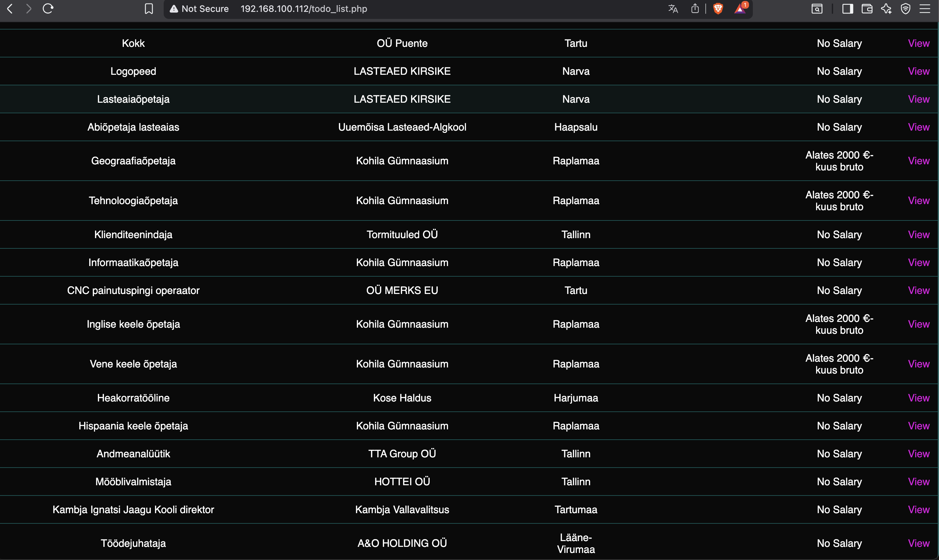The width and height of the screenshot is (939, 560).
Task: Toggle the sidebar panel
Action: (x=847, y=9)
